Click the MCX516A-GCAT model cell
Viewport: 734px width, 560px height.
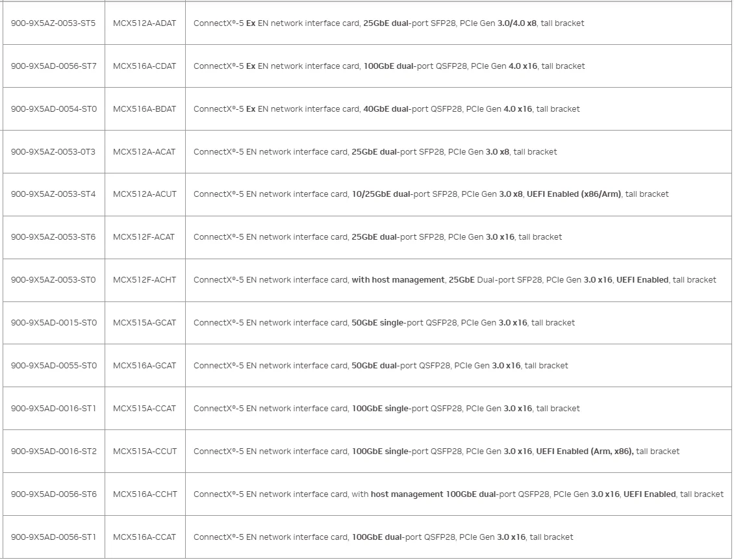(144, 366)
